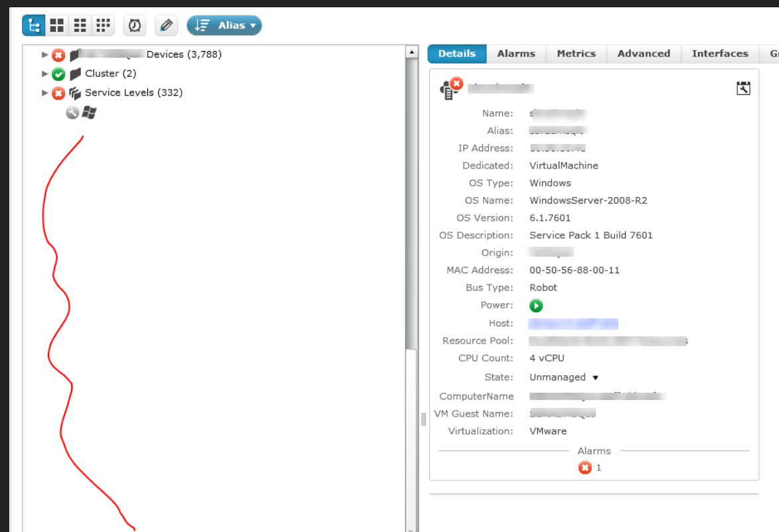The height and width of the screenshot is (532, 779).
Task: Switch to the tree view layout
Action: pos(34,25)
